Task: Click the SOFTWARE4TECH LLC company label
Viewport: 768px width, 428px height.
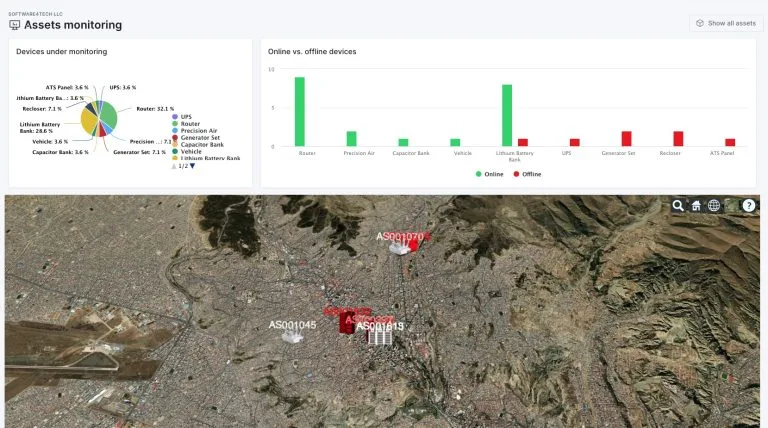Action: coord(35,14)
